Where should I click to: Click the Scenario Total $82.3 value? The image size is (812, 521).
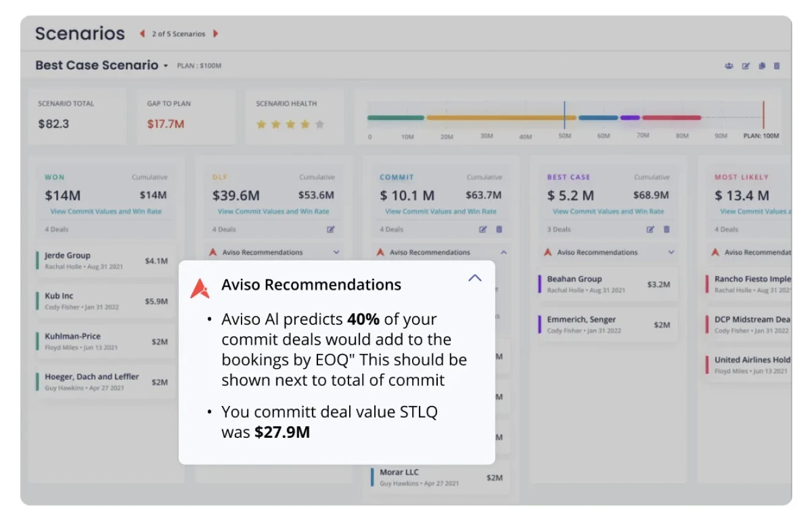click(x=54, y=124)
